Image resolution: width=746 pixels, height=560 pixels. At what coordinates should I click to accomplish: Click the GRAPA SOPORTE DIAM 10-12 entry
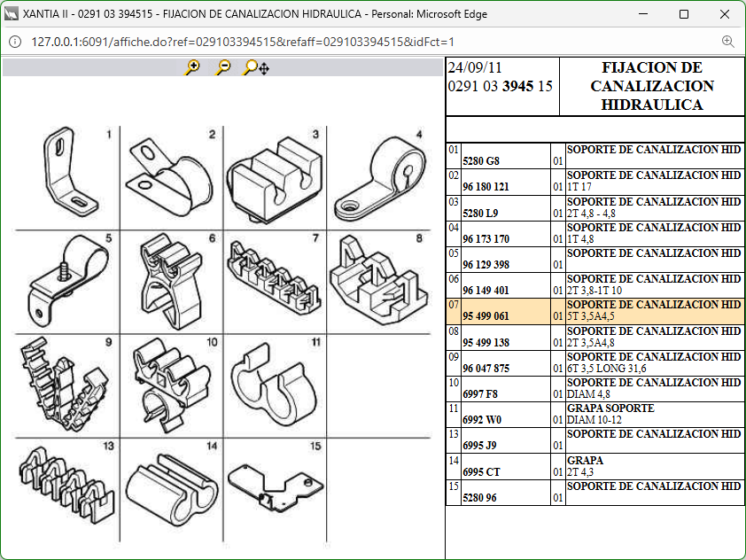tap(610, 414)
